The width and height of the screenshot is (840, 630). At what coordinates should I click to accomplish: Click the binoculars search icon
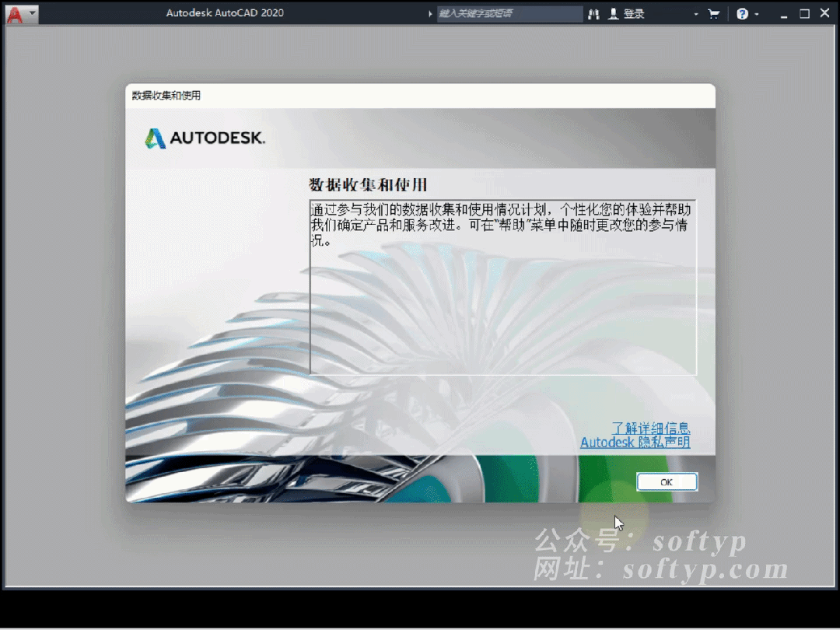593,14
